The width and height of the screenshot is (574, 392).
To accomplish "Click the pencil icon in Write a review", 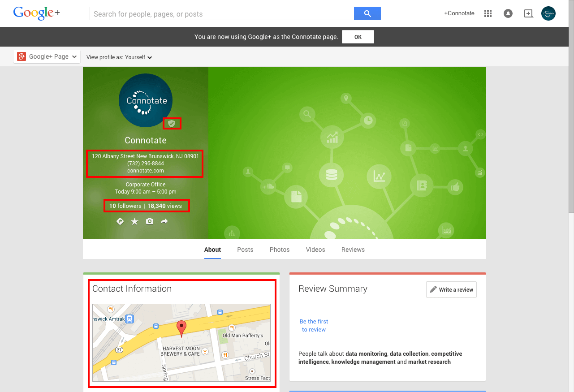I will (x=433, y=289).
